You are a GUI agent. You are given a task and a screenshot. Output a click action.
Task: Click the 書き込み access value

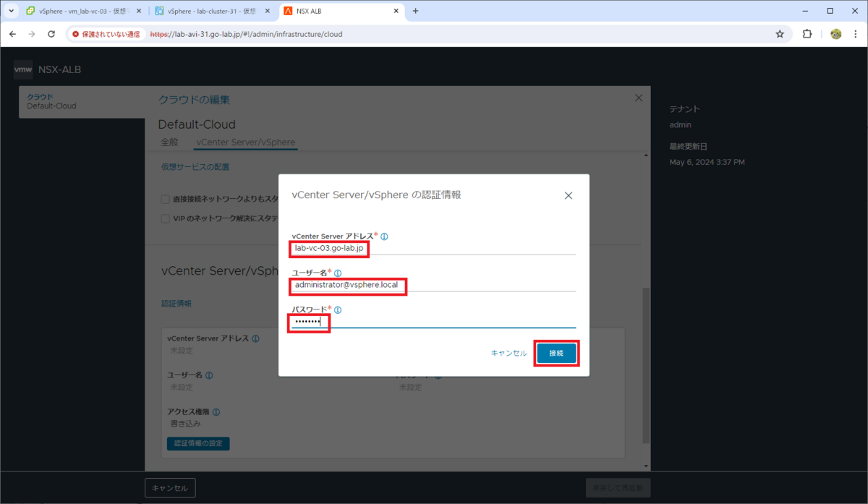coord(184,424)
